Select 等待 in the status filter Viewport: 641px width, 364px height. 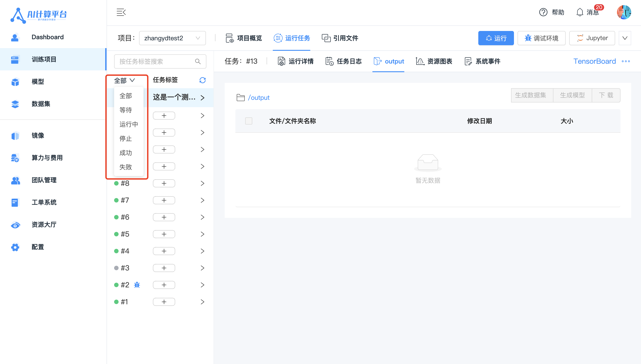point(129,110)
